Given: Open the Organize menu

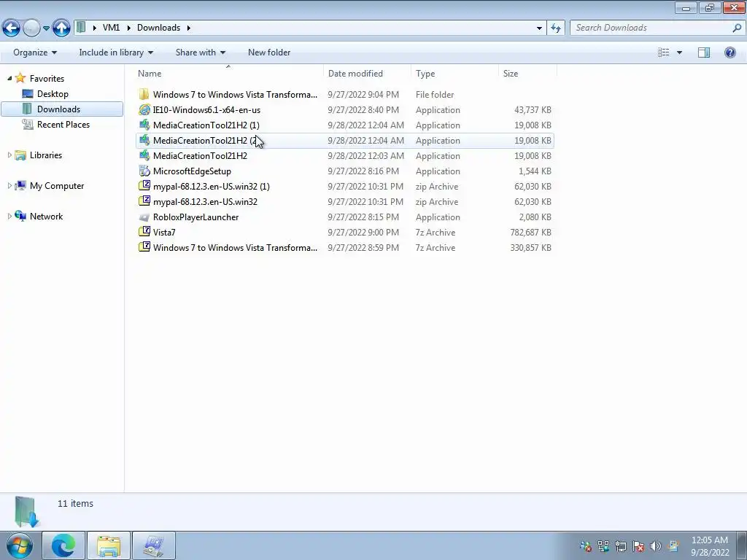Looking at the screenshot, I should coord(35,52).
